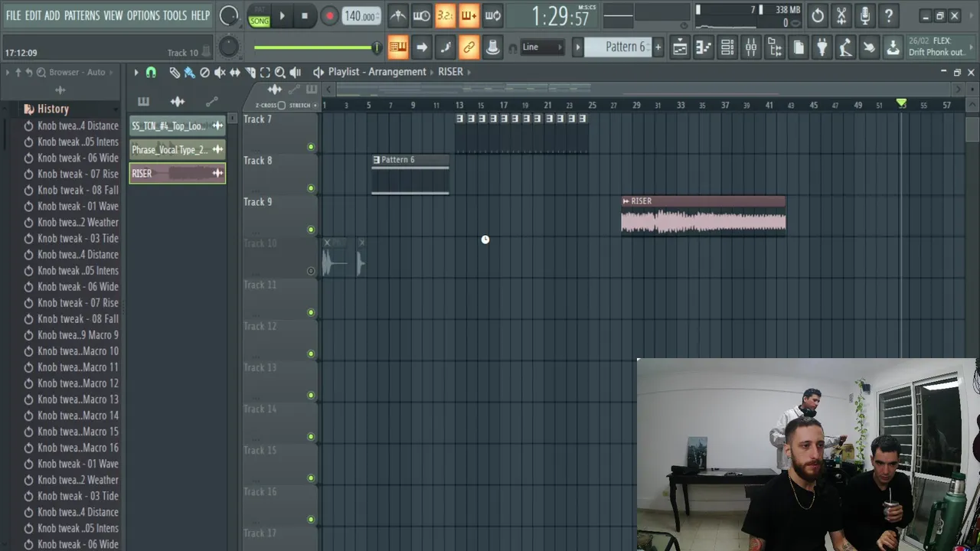Open the Line snap dropdown
This screenshot has width=980, height=551.
coord(542,47)
